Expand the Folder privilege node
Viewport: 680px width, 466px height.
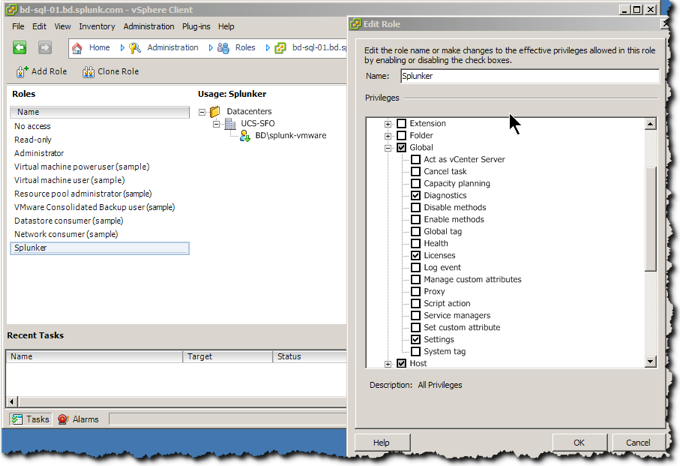[388, 136]
